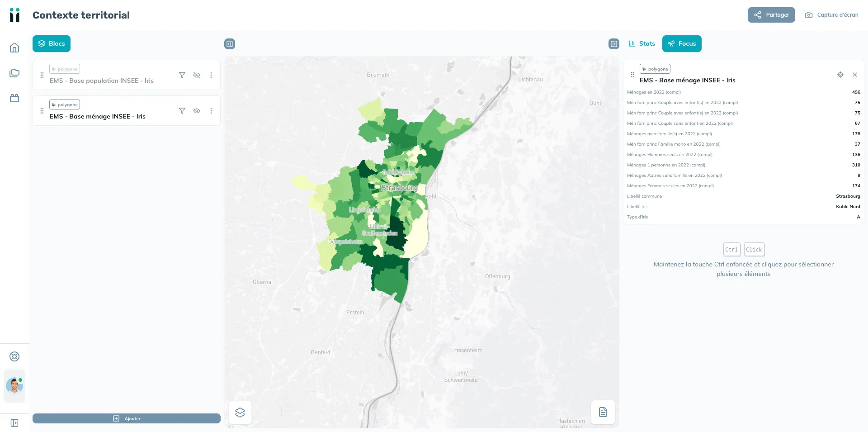Grab the focus card drag handle
Screen dimensions: 868x432
[x=632, y=75]
